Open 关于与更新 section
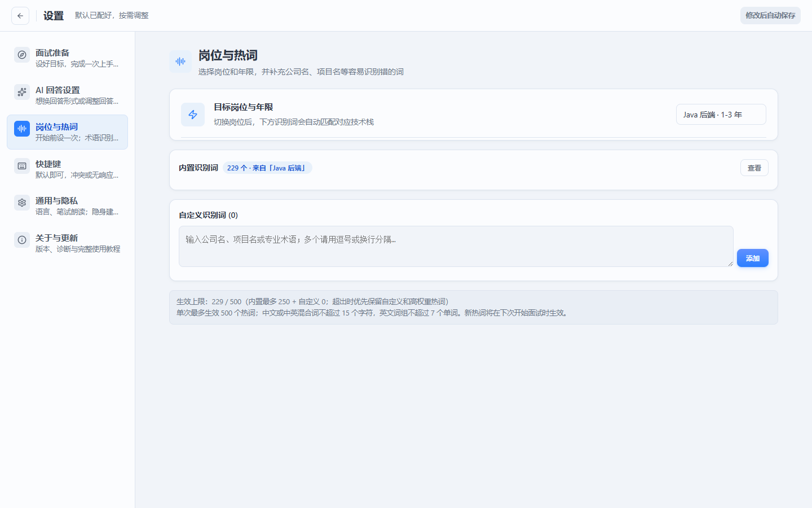The width and height of the screenshot is (812, 508). 67,243
